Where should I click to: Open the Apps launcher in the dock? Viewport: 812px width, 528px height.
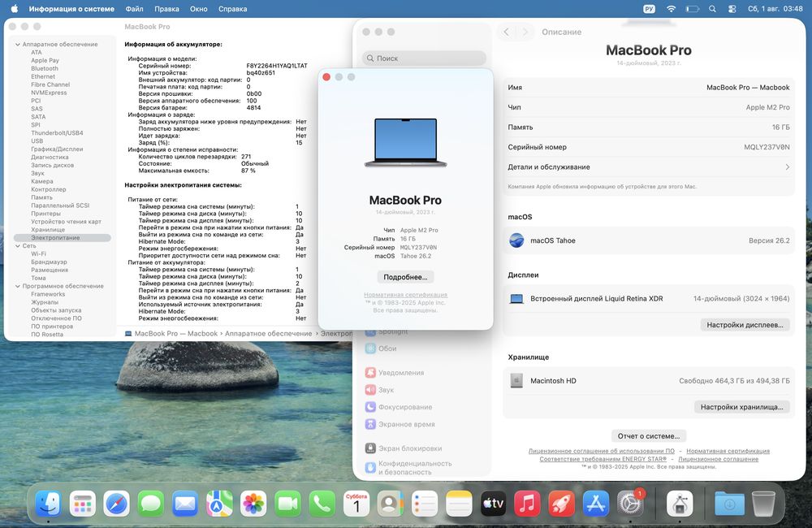[83, 503]
